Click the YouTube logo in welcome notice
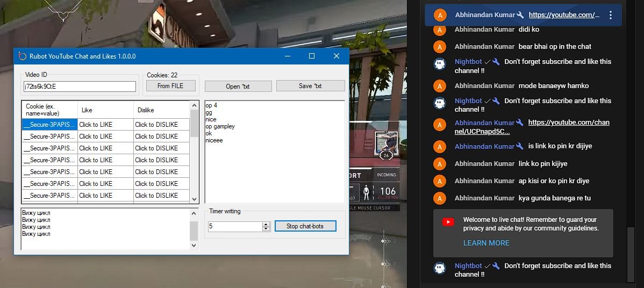644x288 pixels. (x=448, y=222)
